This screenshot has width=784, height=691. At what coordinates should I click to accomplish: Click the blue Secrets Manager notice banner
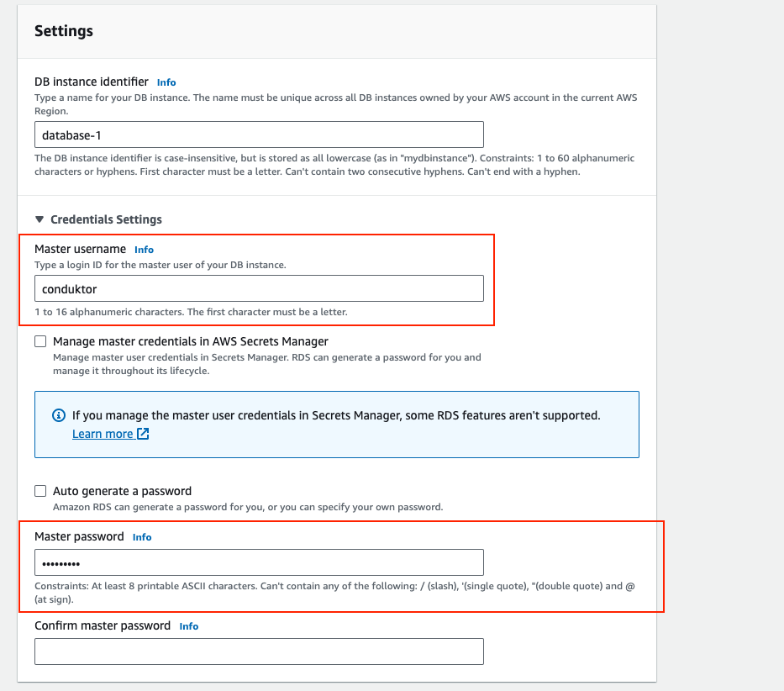(x=336, y=425)
